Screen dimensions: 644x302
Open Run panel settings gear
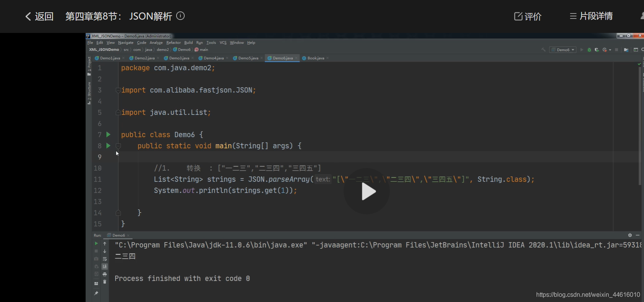click(x=630, y=235)
